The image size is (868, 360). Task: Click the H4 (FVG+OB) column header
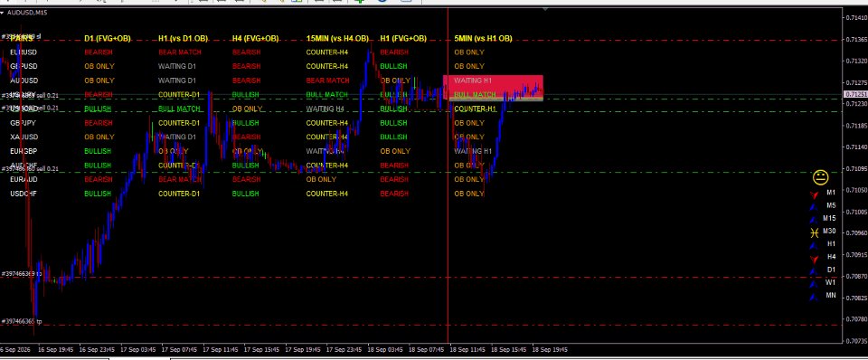point(255,38)
